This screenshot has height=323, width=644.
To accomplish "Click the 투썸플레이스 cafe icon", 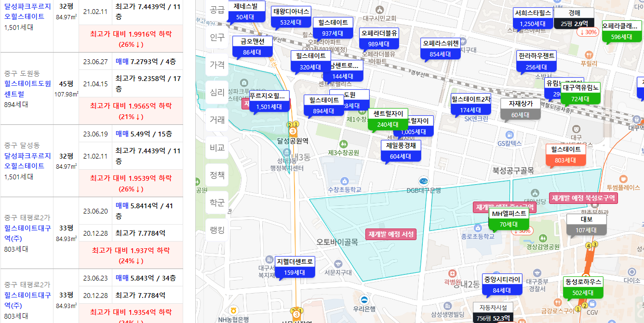I will click(622, 178).
